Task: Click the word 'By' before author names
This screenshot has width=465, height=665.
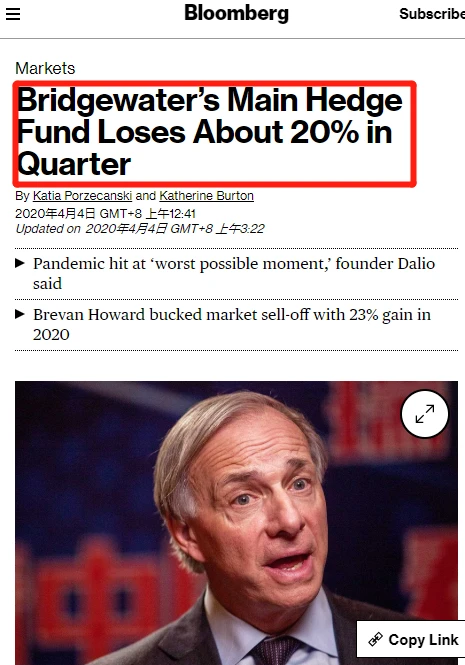Action: 22,196
